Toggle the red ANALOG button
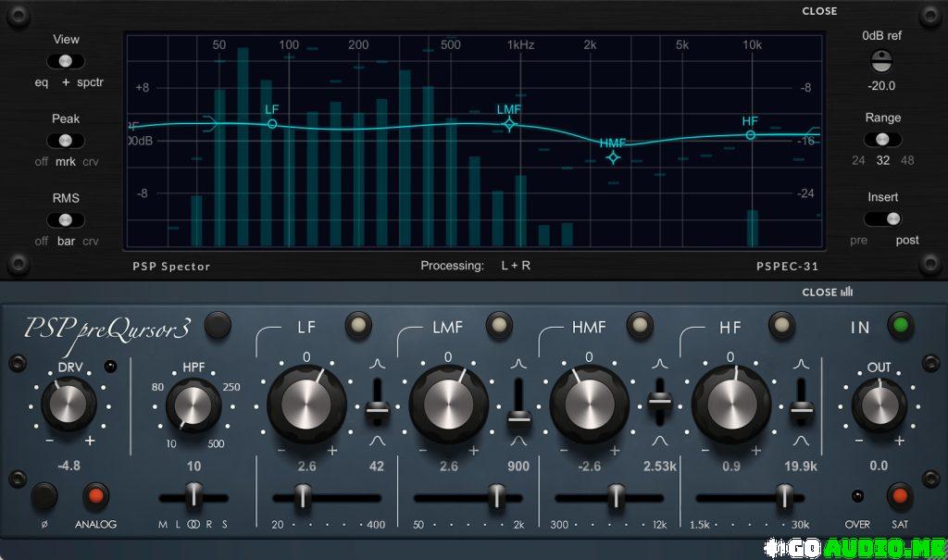948x560 pixels. tap(95, 496)
